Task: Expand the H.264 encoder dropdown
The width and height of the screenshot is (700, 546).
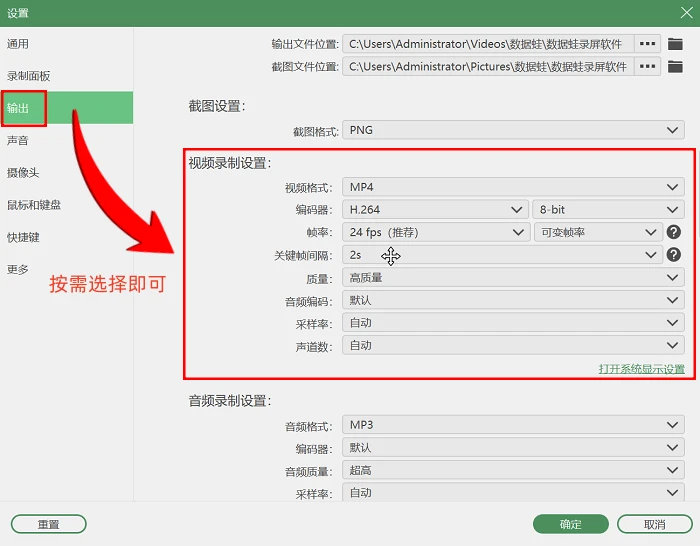Action: point(435,209)
